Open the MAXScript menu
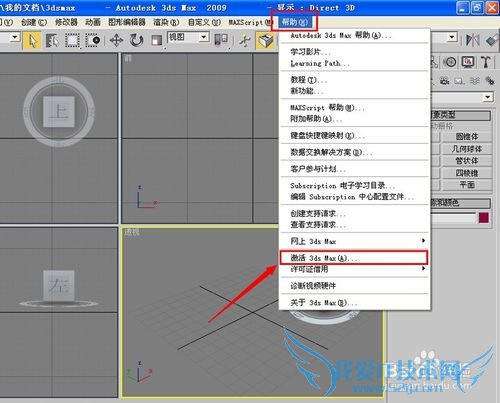Image resolution: width=500 pixels, height=403 pixels. coord(250,22)
